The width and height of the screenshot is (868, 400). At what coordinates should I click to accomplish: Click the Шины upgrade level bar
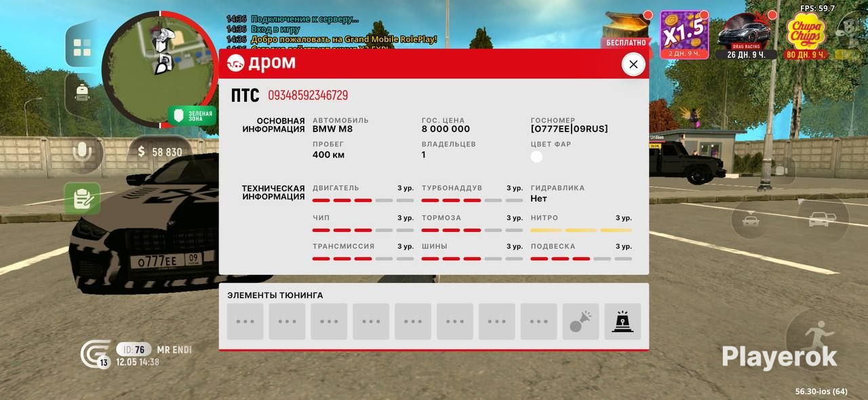pos(472,258)
